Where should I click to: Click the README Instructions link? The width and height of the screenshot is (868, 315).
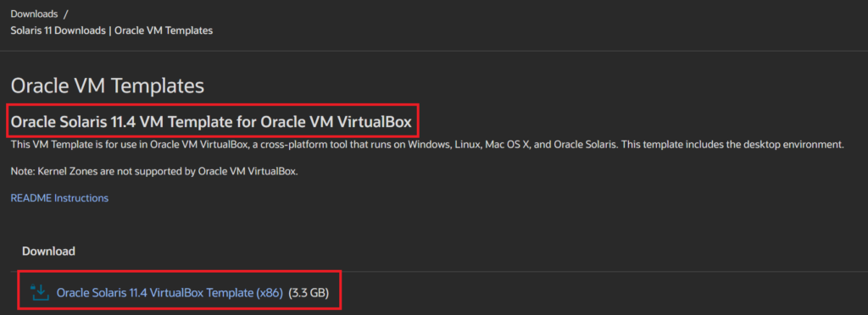pos(60,198)
